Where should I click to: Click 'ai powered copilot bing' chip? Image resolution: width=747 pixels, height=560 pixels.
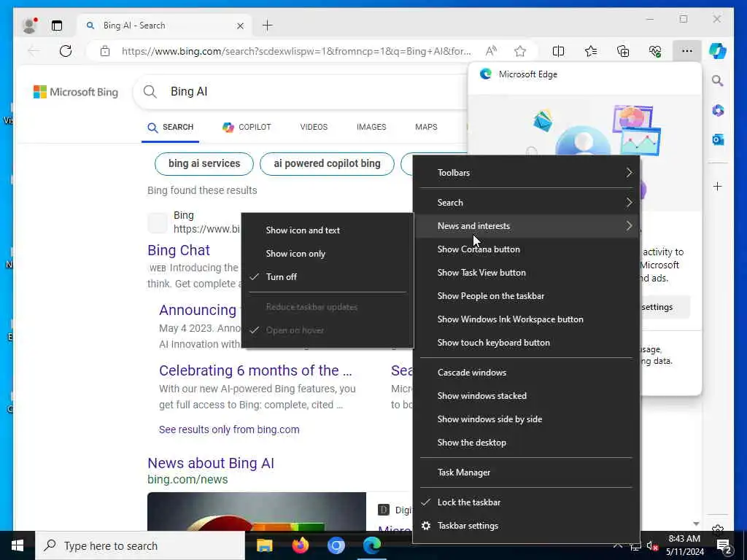click(327, 164)
